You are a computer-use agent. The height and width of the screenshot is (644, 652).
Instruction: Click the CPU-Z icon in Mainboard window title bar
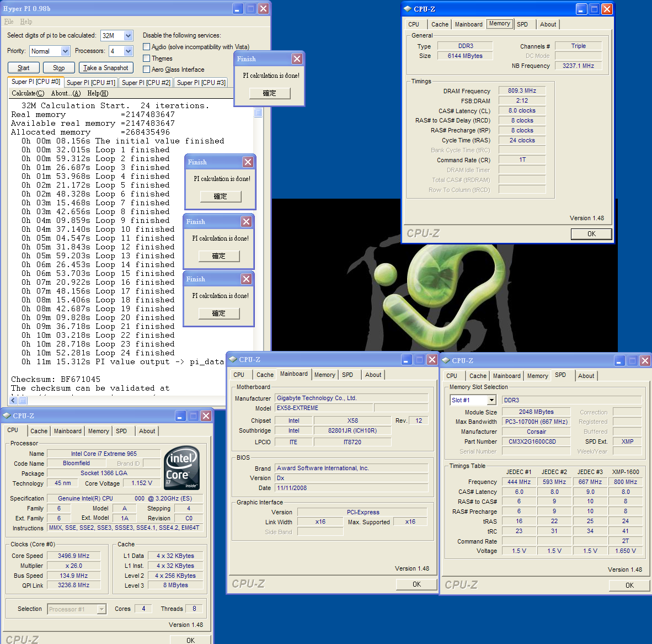tap(233, 359)
